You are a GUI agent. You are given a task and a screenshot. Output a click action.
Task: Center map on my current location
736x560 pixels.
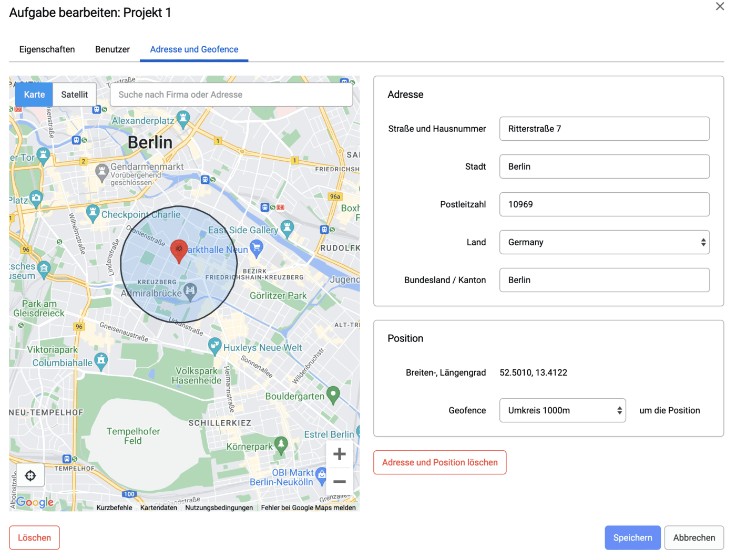click(30, 475)
